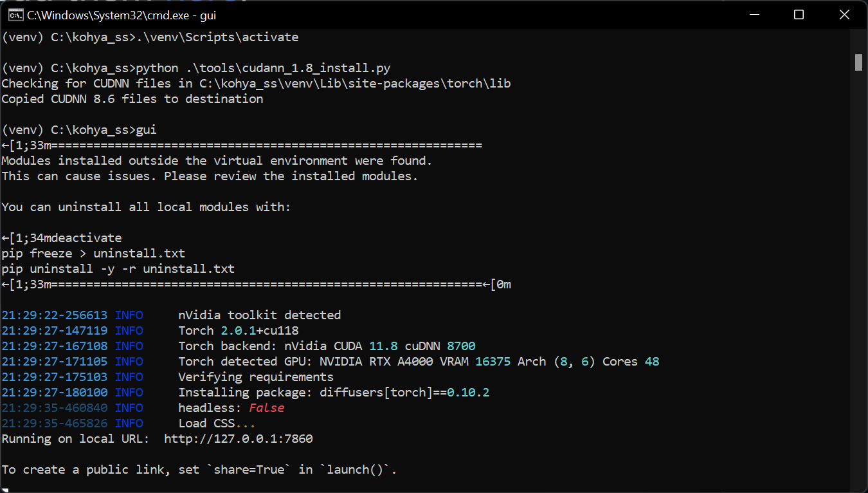868x493 pixels.
Task: Click the 'deactivate' command line
Action: tap(62, 238)
